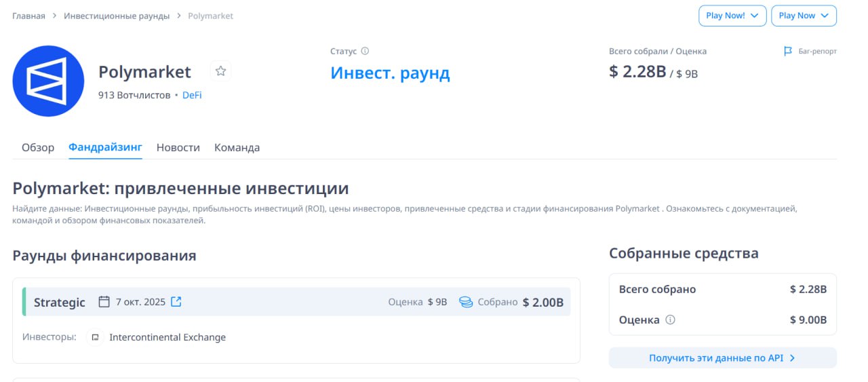This screenshot has height=382, width=868.
Task: Click Получить эти данные по API button
Action: 723,358
